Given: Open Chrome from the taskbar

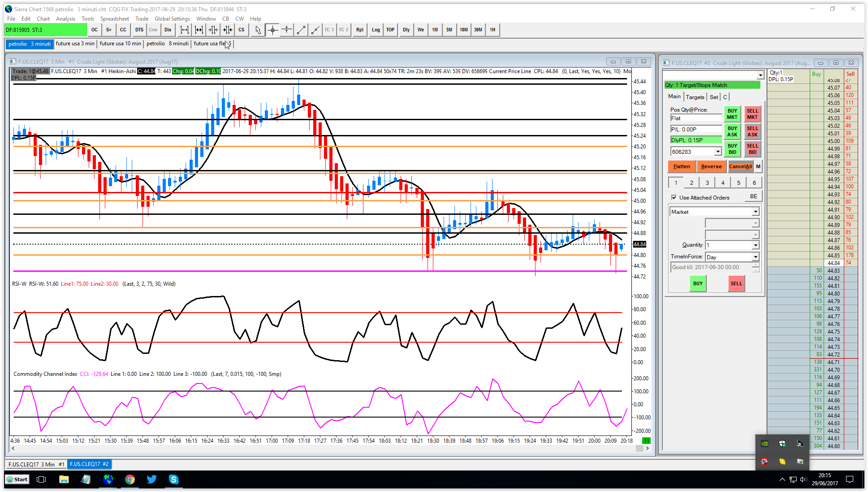Looking at the screenshot, I should (130, 479).
